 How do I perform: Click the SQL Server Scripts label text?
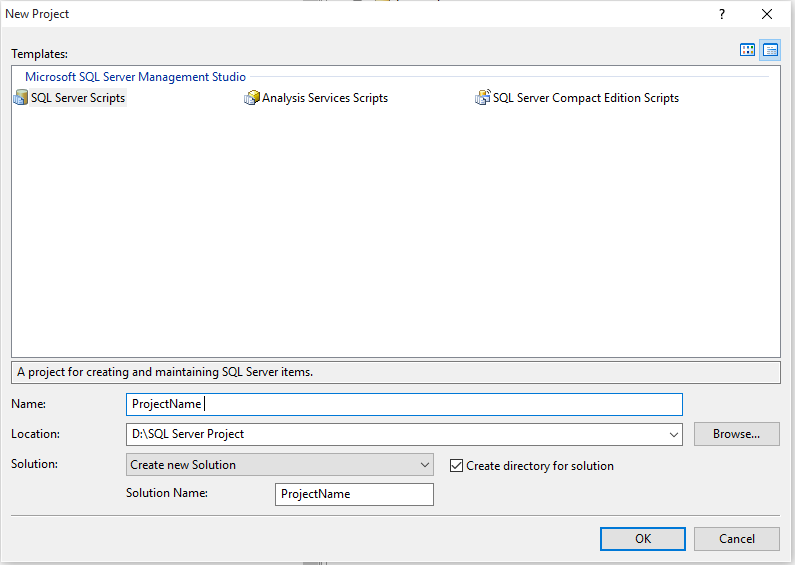tap(78, 98)
